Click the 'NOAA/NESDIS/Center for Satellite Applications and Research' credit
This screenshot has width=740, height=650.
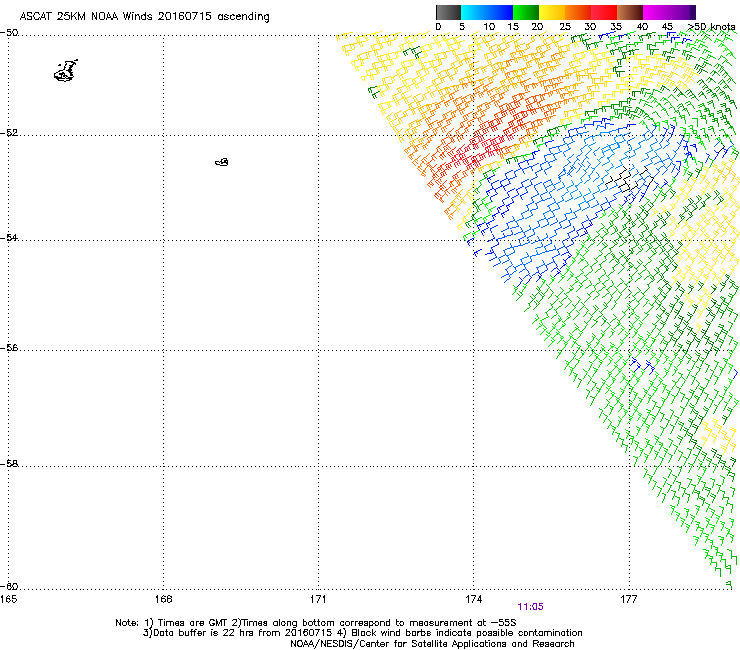click(x=432, y=644)
